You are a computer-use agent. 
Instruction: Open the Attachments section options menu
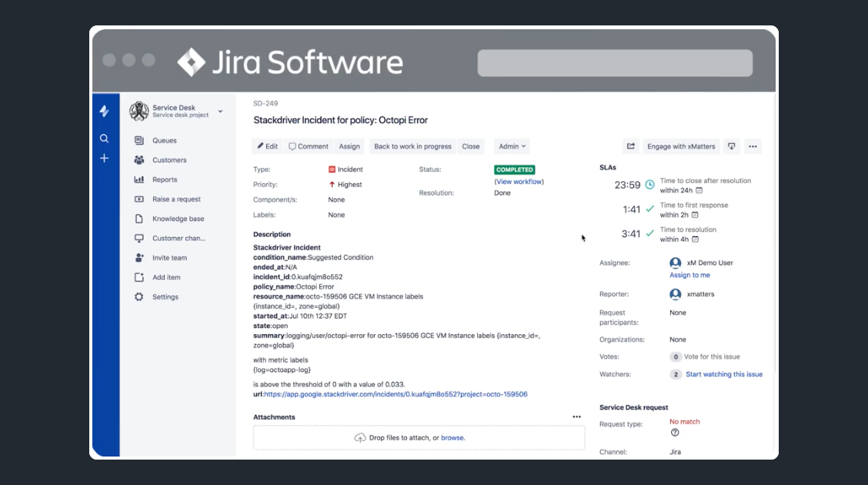click(576, 417)
